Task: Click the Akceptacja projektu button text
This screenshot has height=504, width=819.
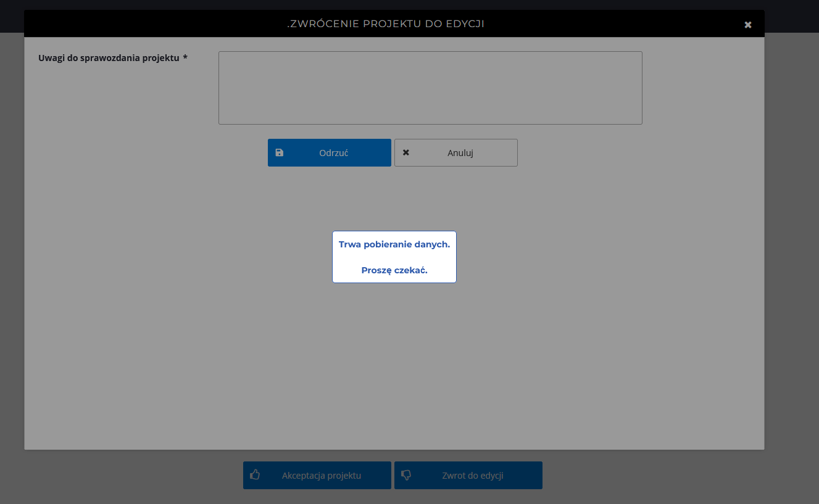Action: pyautogui.click(x=321, y=476)
